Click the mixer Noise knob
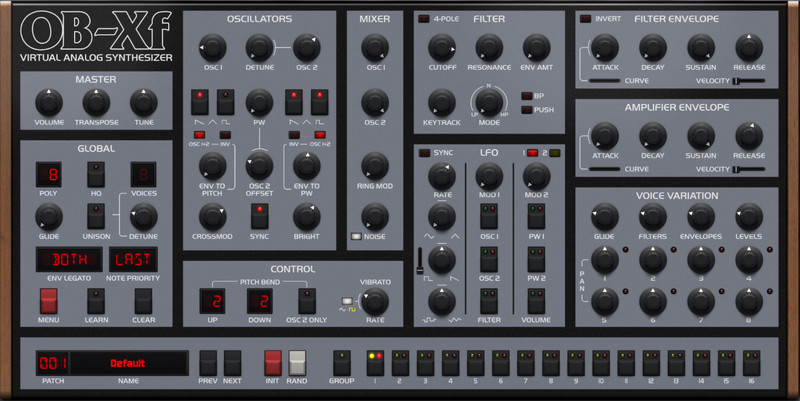 click(375, 217)
